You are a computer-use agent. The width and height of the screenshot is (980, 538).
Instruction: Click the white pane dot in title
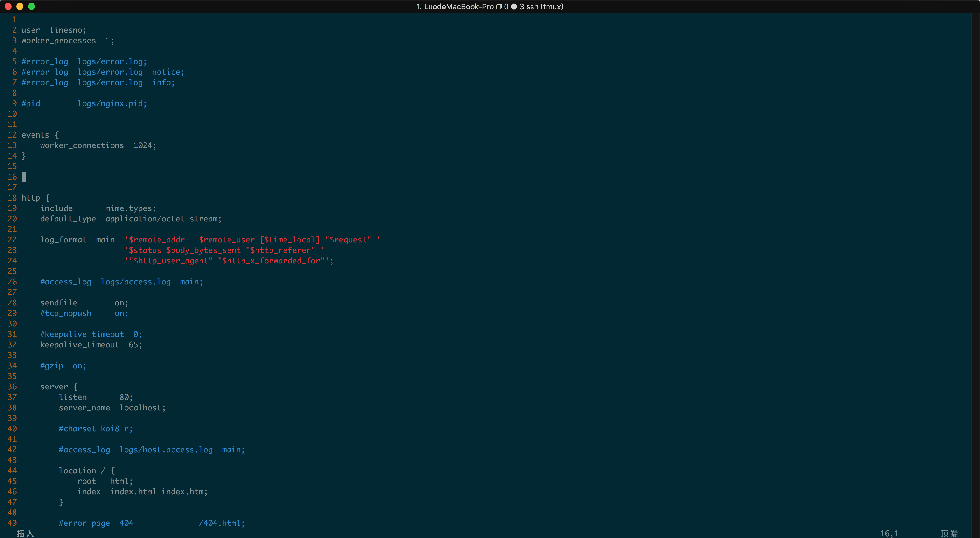coord(514,6)
